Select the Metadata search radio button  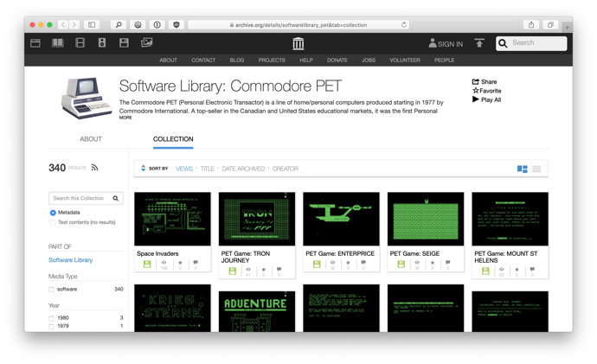[53, 213]
